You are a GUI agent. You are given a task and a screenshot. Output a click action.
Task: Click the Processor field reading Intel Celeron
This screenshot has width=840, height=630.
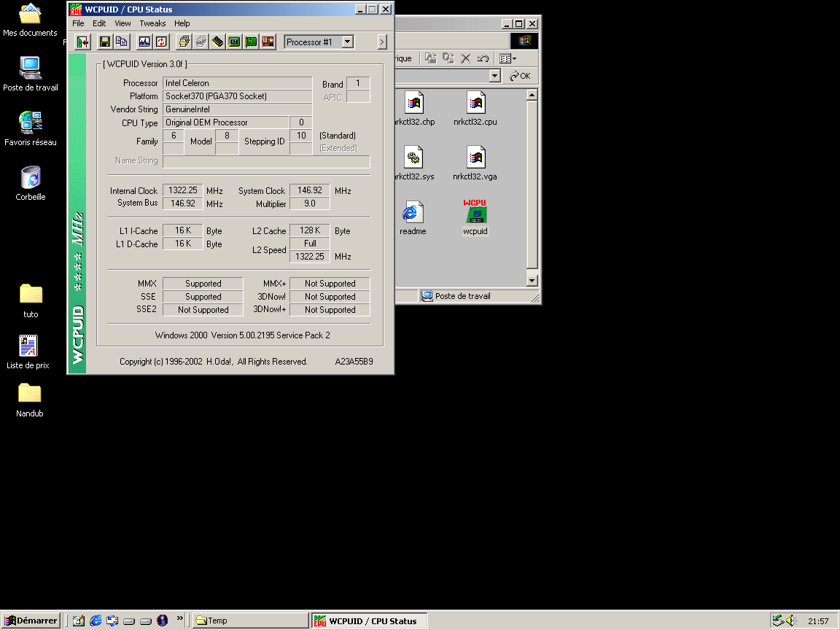click(237, 83)
